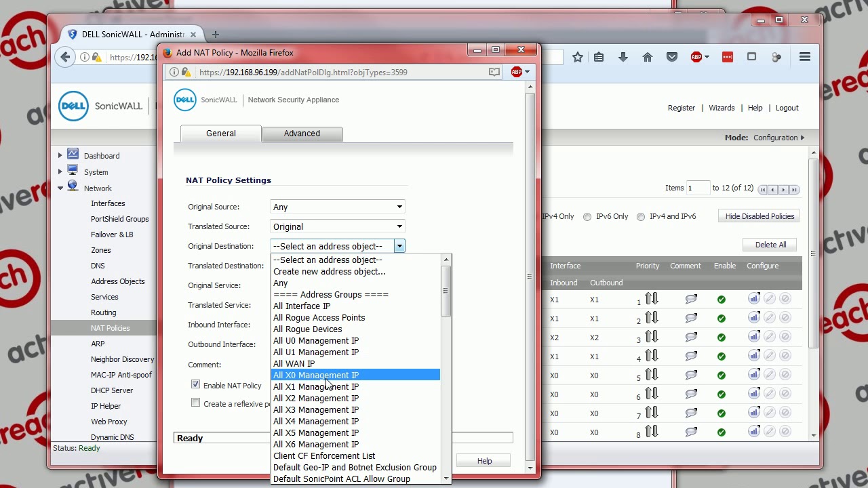The width and height of the screenshot is (868, 488).
Task: Click the Adblock Plus icon in dialog address bar
Action: 517,72
